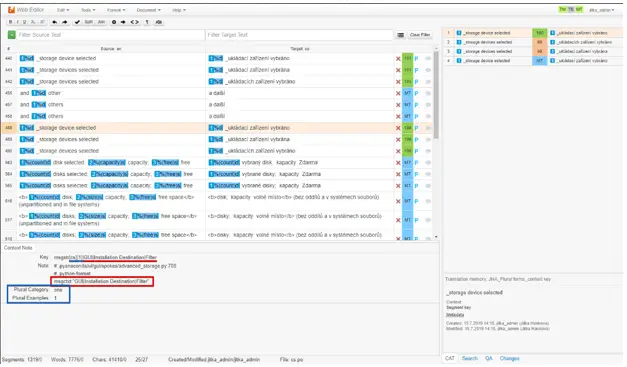The height and width of the screenshot is (367, 627).
Task: Click the blue tag in target of row 488
Action: [x=216, y=128]
